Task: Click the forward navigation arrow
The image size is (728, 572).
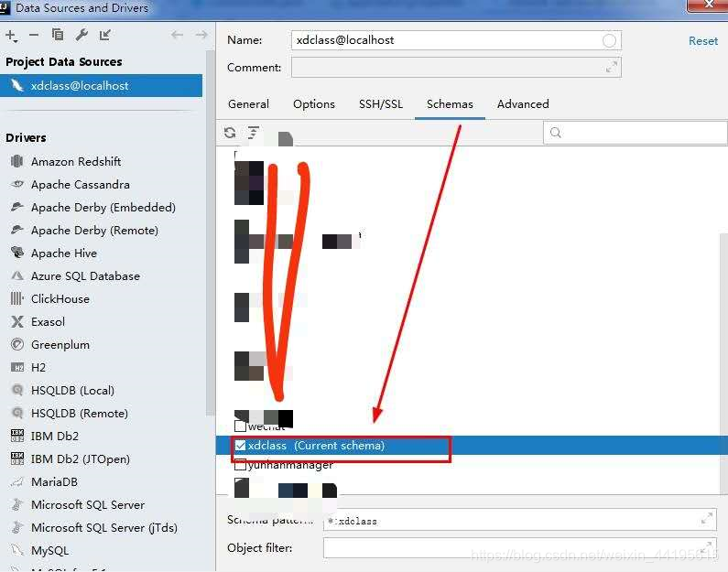Action: (x=201, y=36)
